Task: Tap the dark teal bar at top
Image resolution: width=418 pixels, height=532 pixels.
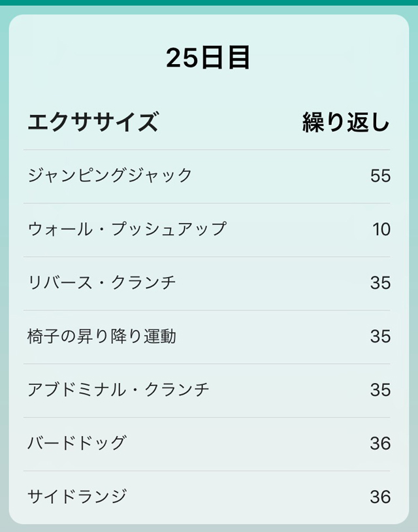Action: click(x=209, y=3)
